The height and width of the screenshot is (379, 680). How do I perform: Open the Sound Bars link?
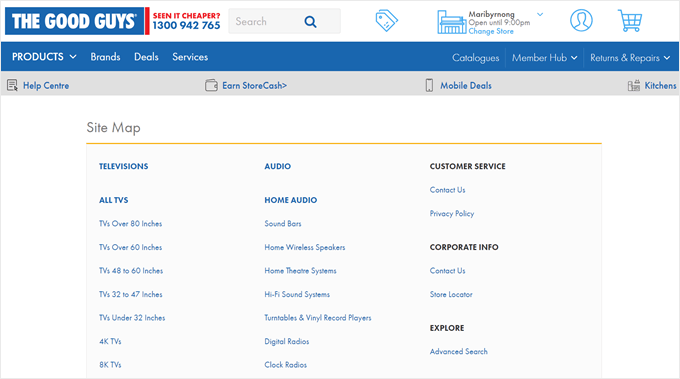point(283,224)
